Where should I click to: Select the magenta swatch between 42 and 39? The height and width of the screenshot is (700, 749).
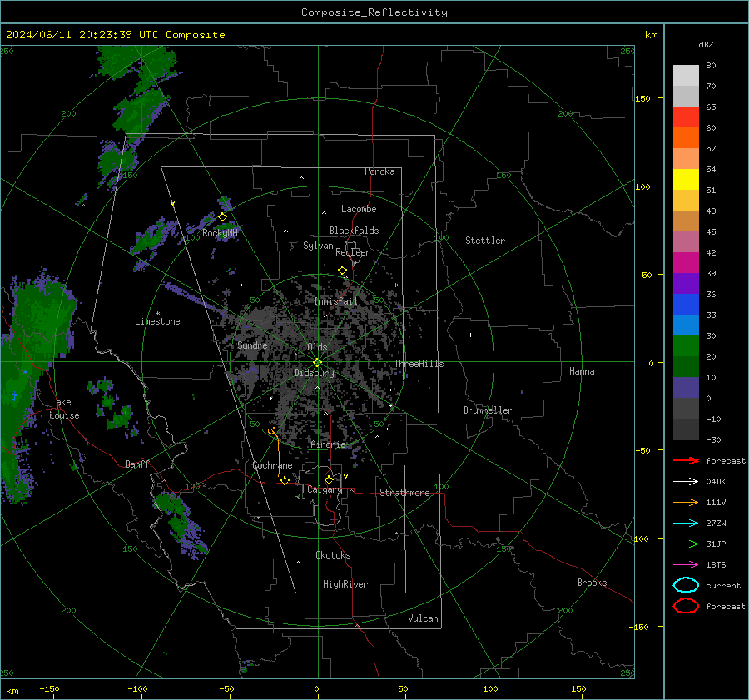click(686, 262)
